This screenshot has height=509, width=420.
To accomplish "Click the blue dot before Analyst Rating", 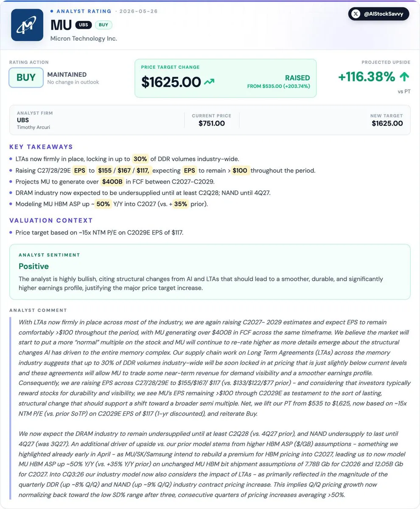I will click(x=52, y=11).
